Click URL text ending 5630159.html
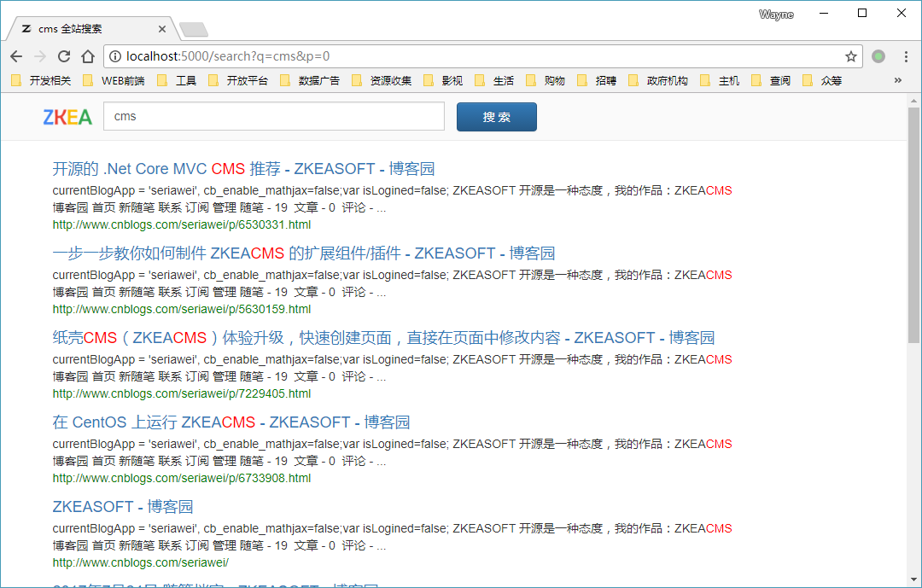 tap(182, 309)
